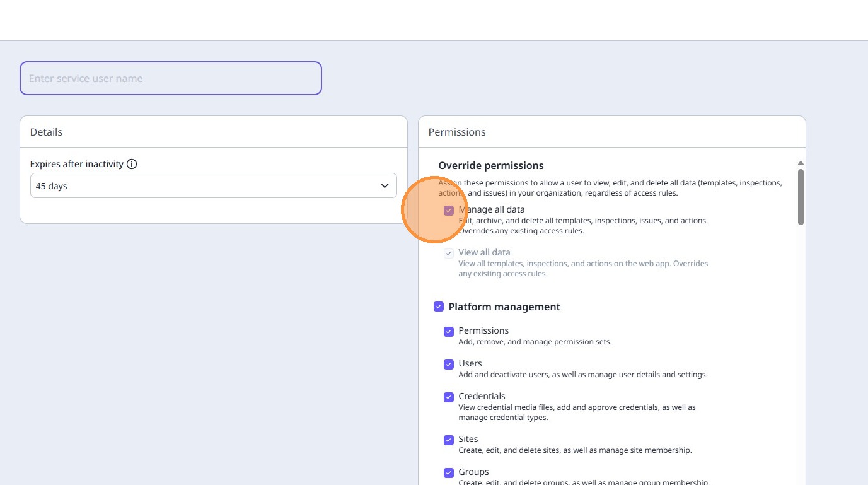868x485 pixels.
Task: Open the Expires after inactivity dropdown
Action: point(214,186)
